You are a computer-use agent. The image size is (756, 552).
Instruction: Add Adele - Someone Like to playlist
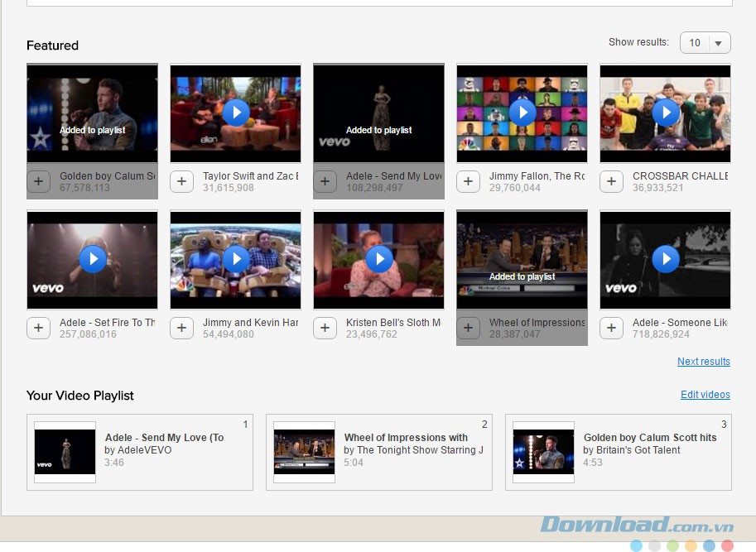click(x=612, y=328)
